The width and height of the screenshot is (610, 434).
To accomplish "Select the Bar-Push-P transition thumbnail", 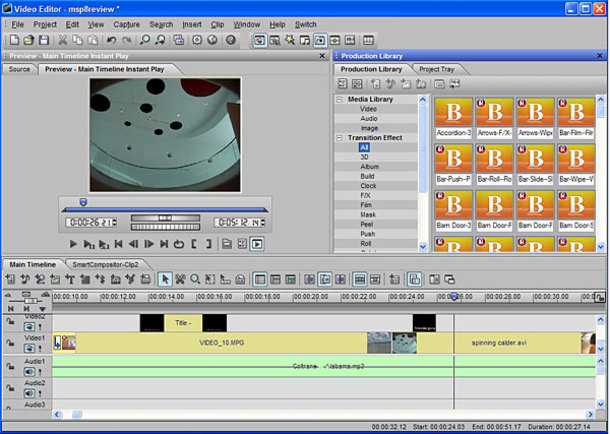I will 454,164.
